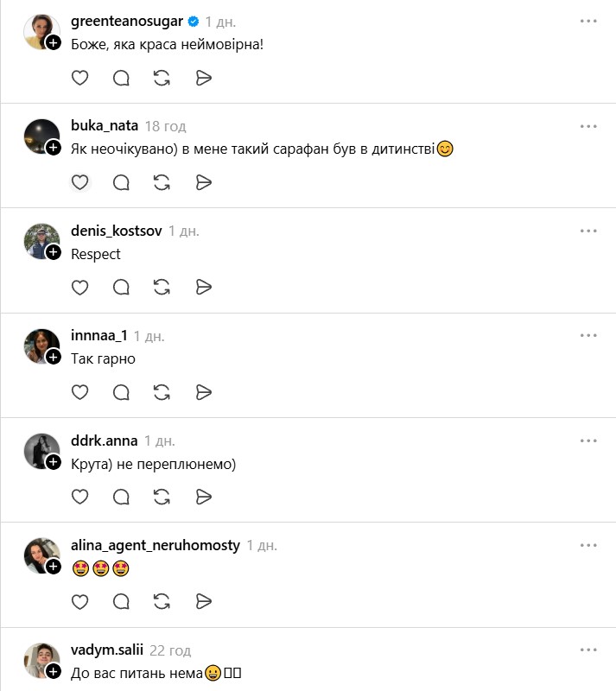The height and width of the screenshot is (691, 616).
Task: Open greenteanosugar's profile via username
Action: click(126, 22)
